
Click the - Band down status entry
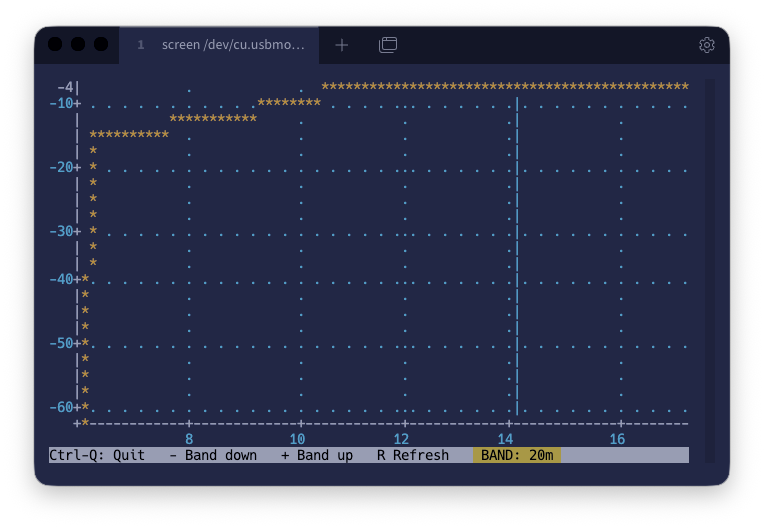point(213,455)
